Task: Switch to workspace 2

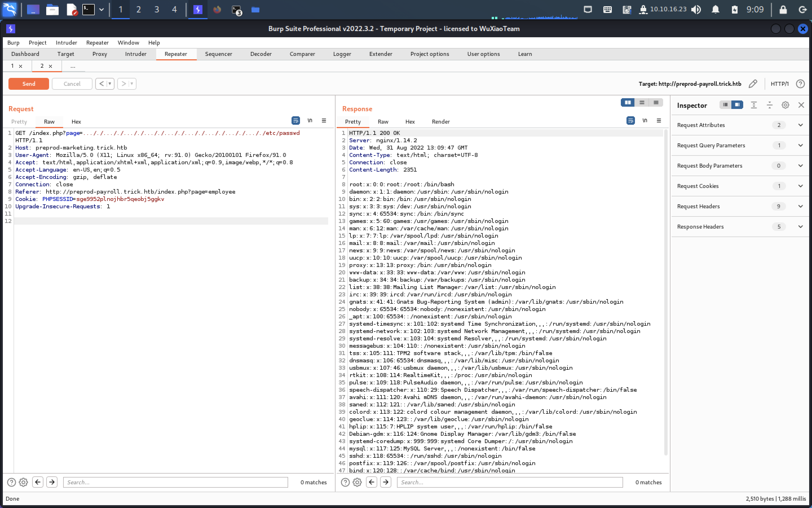Action: coord(138,9)
